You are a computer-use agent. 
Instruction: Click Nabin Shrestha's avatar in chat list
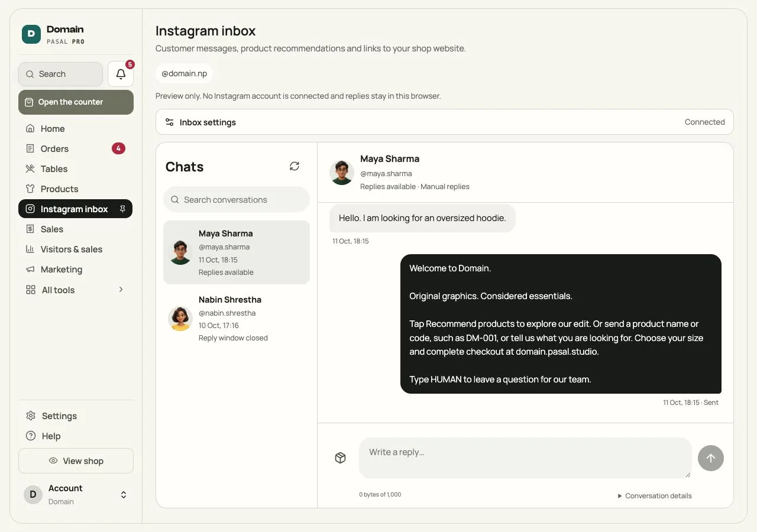coord(180,319)
